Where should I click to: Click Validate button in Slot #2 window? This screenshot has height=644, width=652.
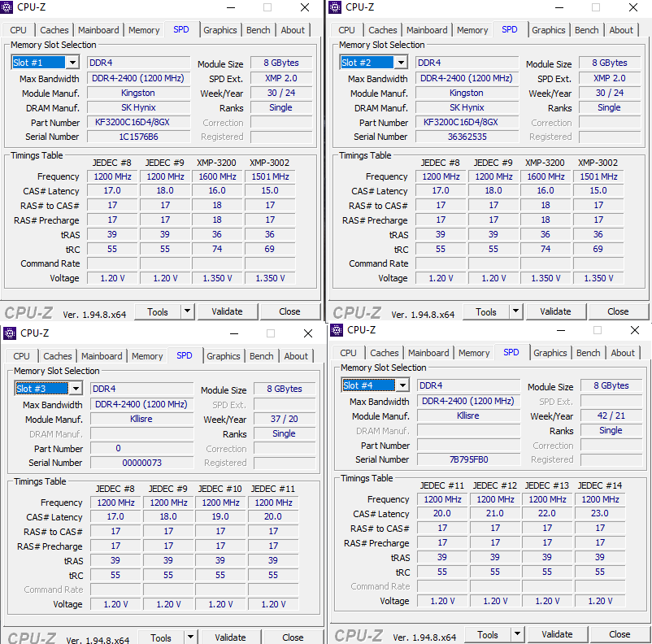[x=556, y=311]
